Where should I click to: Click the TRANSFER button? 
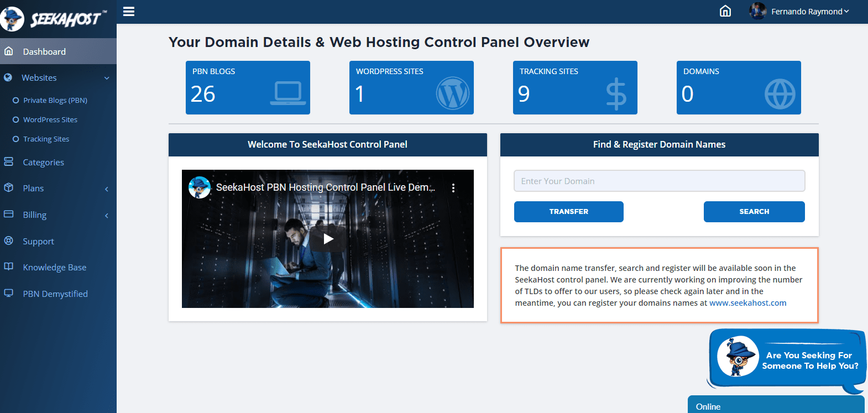click(569, 212)
